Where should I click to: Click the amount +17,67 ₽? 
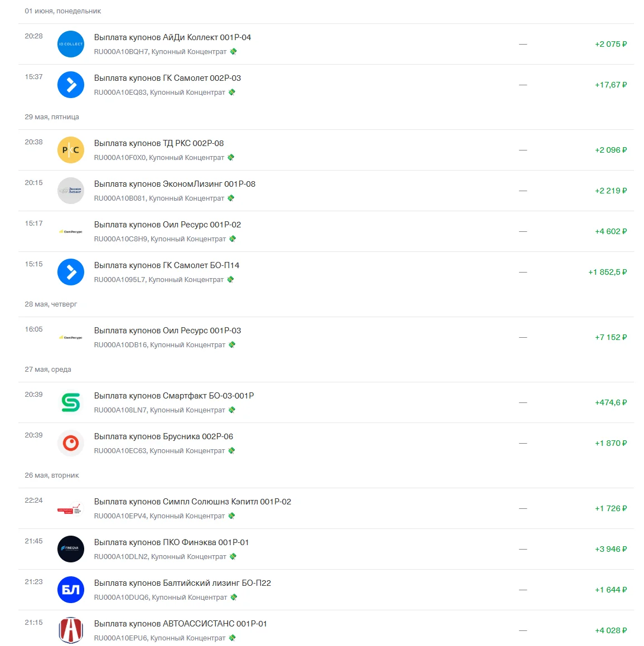[611, 85]
